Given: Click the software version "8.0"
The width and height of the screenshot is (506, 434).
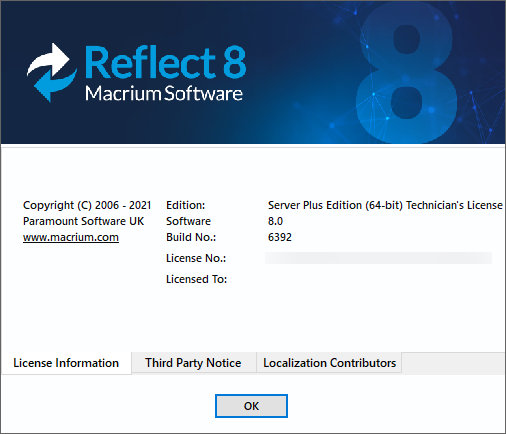Looking at the screenshot, I should point(275,221).
